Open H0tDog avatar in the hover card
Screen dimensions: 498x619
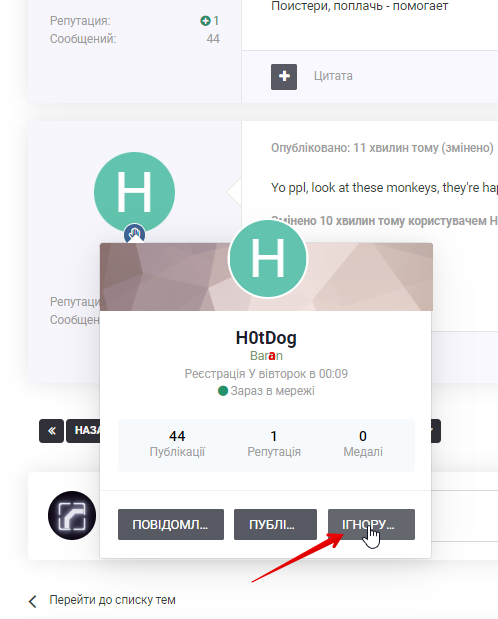(x=268, y=259)
